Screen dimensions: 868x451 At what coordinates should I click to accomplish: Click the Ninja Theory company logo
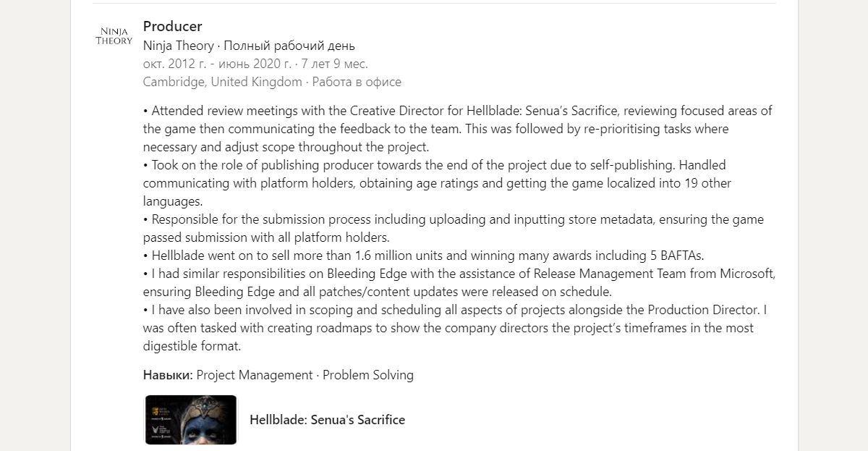(114, 36)
